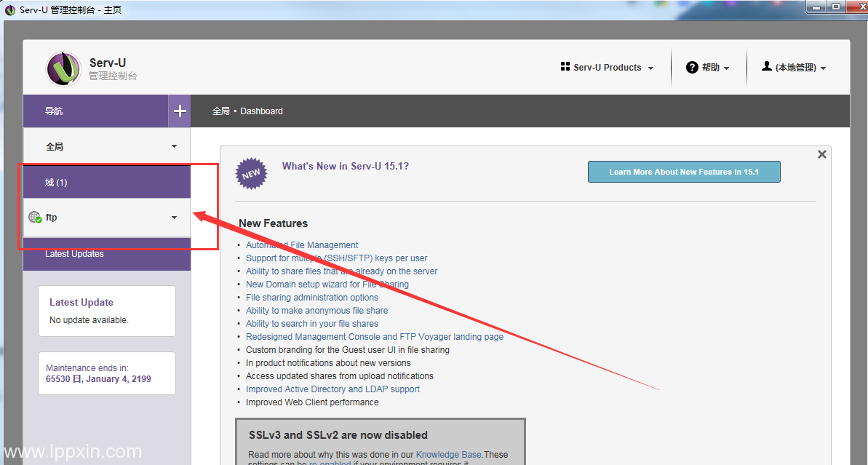Click the Serv-U logo icon
The image size is (868, 465).
[63, 69]
